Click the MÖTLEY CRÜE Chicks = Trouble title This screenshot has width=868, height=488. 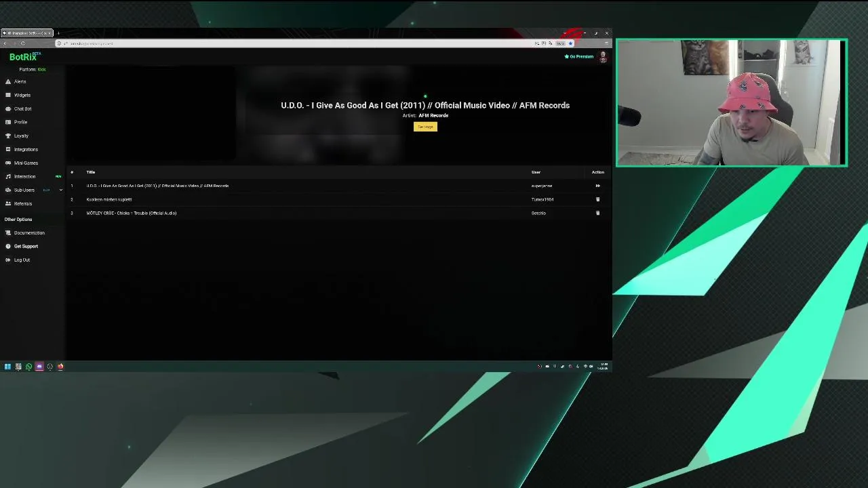(x=132, y=213)
